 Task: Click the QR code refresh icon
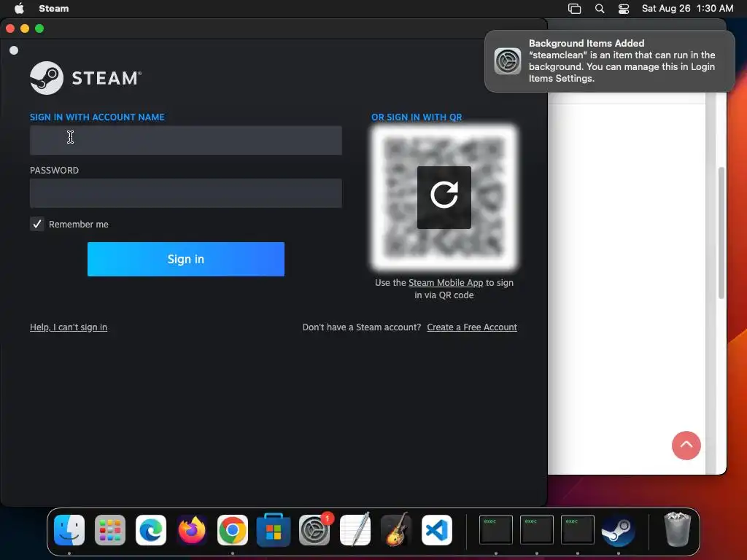[x=444, y=197]
